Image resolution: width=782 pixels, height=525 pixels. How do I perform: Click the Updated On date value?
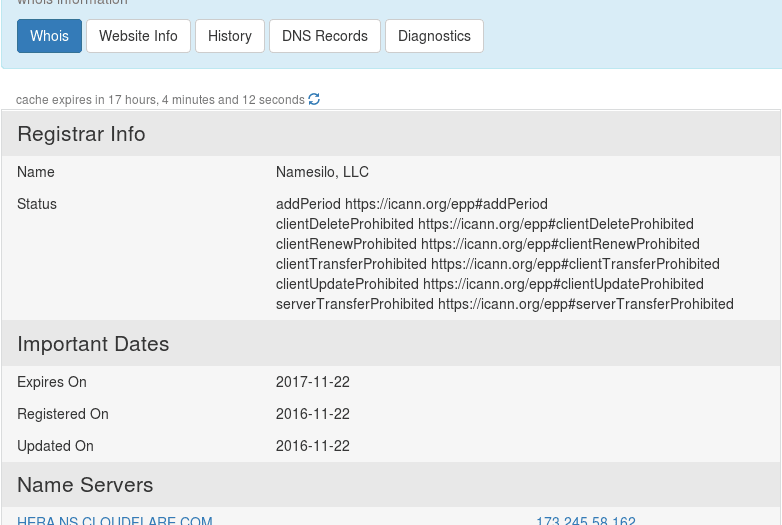313,446
